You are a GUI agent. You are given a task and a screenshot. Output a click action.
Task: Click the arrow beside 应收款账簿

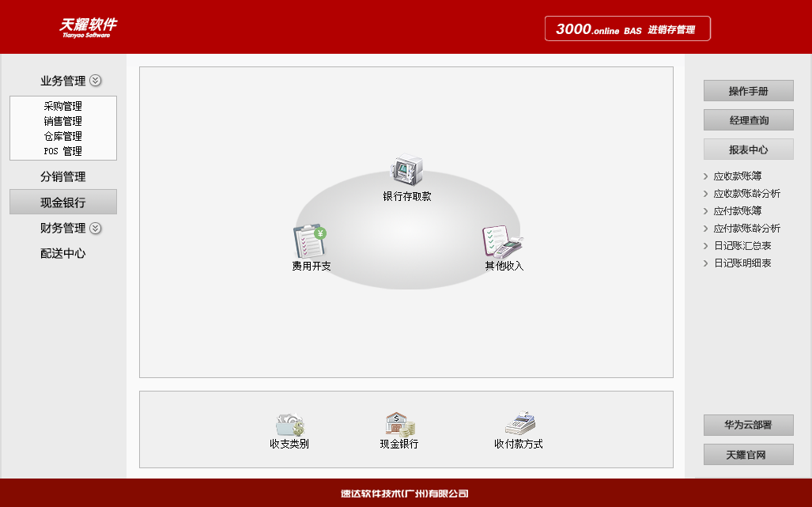point(706,176)
